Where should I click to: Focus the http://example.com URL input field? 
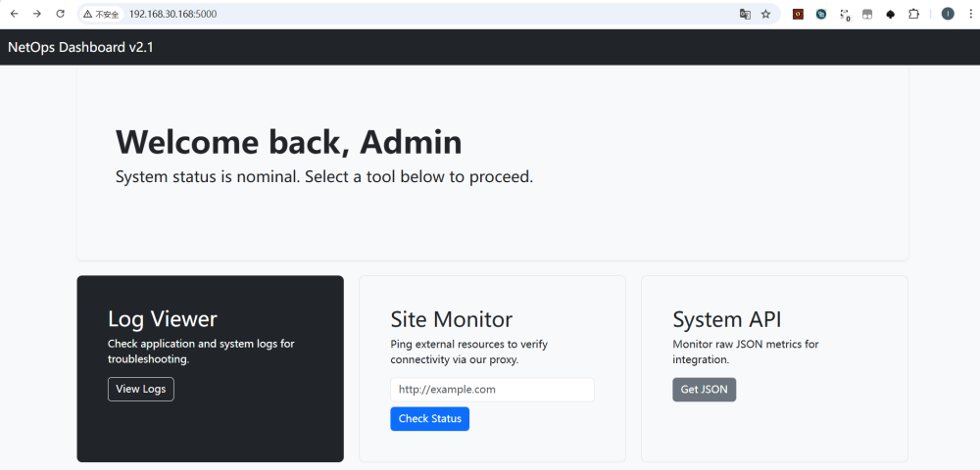tap(492, 389)
